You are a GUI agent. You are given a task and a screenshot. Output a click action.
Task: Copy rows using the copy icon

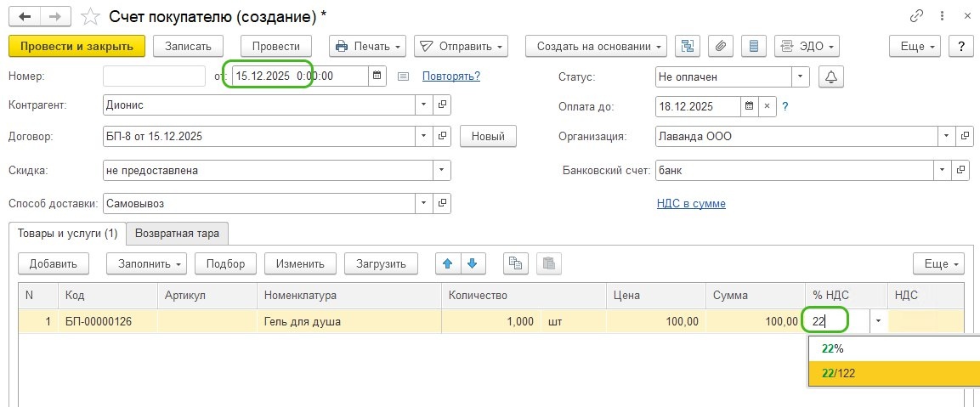point(516,264)
